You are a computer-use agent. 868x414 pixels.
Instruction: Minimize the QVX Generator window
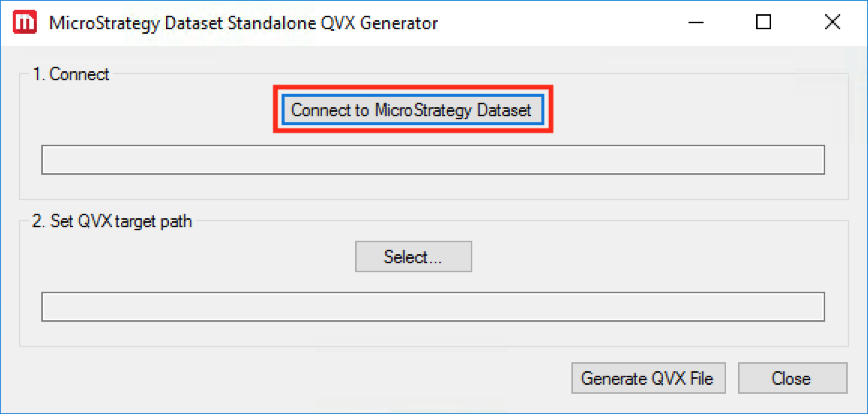tap(695, 22)
